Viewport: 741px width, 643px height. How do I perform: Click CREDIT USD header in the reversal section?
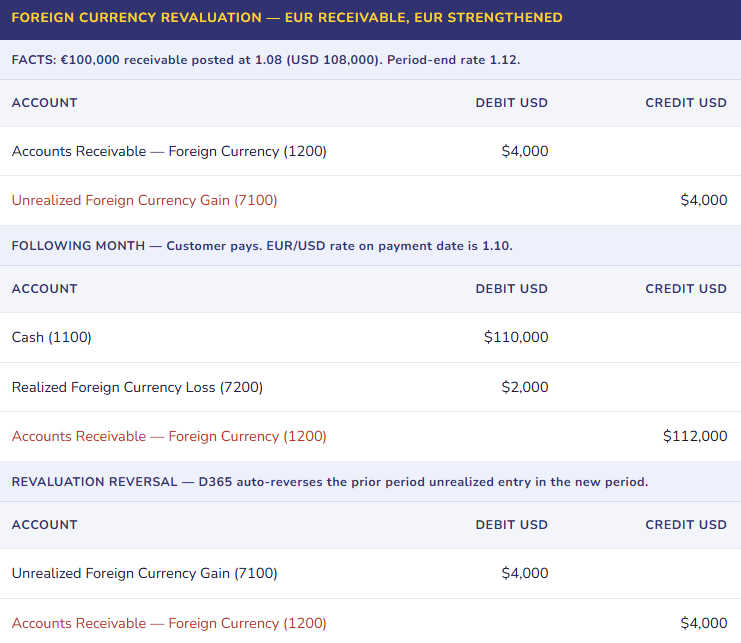pos(686,525)
